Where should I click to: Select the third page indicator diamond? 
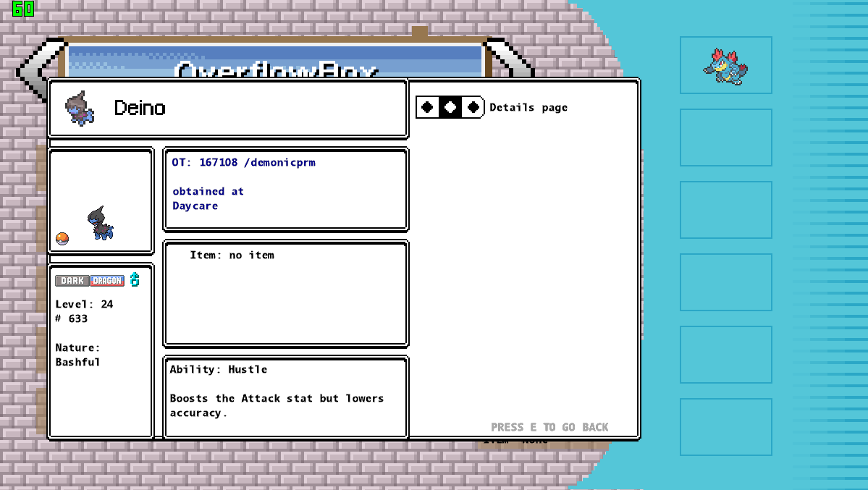(x=473, y=107)
